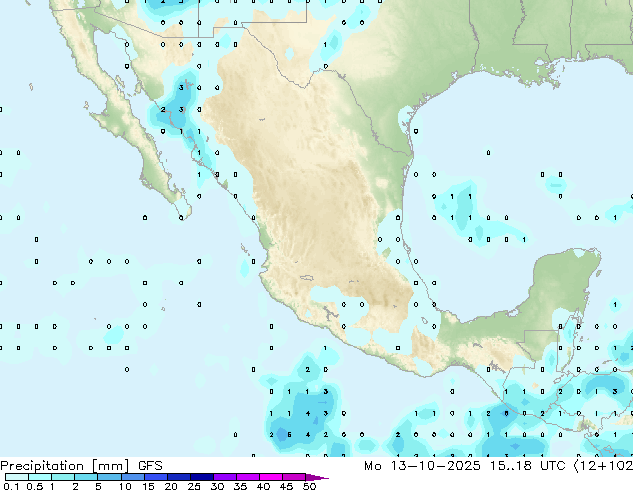The height and width of the screenshot is (490, 634).
Task: Select the 5–10 mm legend swatch
Action: (109, 477)
